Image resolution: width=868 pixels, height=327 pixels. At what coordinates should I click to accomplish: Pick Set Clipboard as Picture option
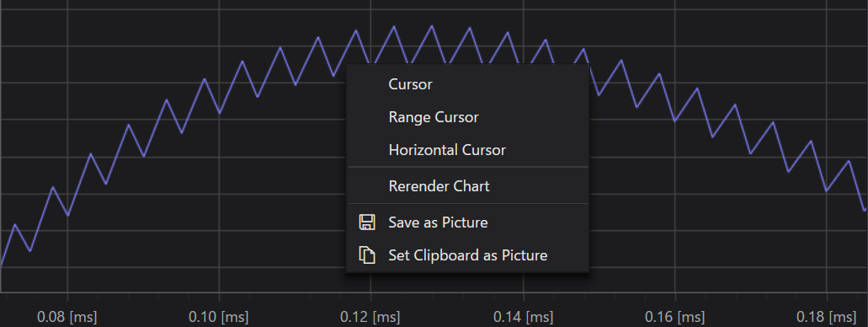click(x=468, y=255)
